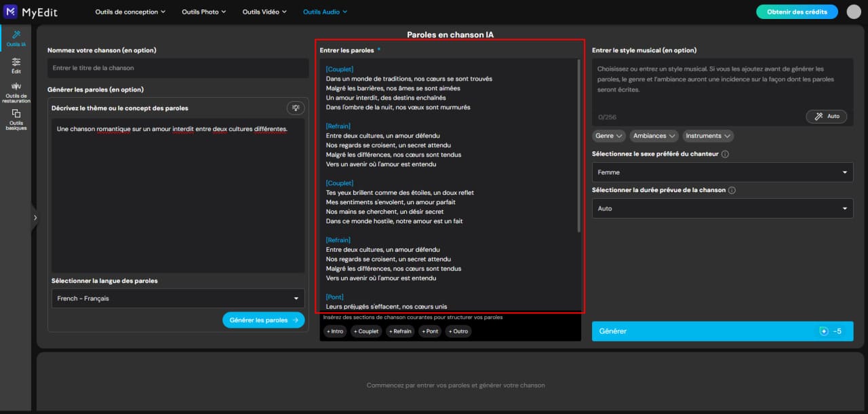This screenshot has height=414, width=868.
Task: Open the lyrics language dropdown French - Français
Action: click(x=178, y=299)
